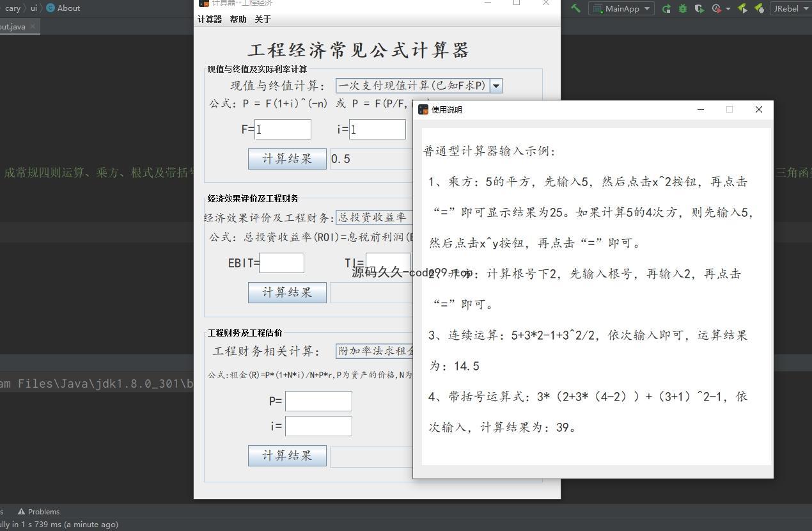The width and height of the screenshot is (812, 531).
Task: Click the build status message in status bar
Action: point(59,525)
